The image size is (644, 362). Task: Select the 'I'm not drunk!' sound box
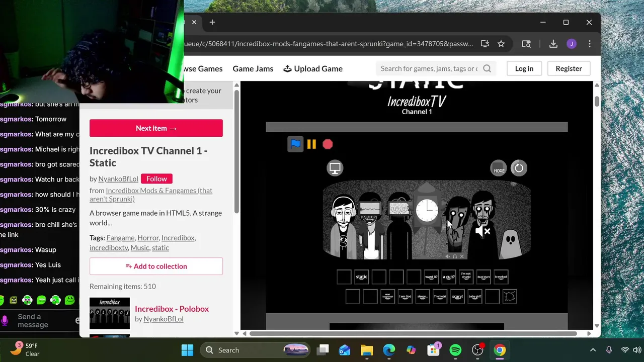point(466,277)
